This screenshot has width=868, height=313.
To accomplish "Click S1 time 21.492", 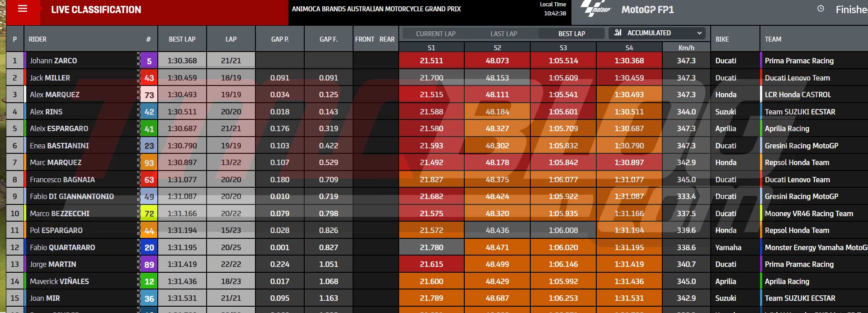I will click(x=431, y=162).
